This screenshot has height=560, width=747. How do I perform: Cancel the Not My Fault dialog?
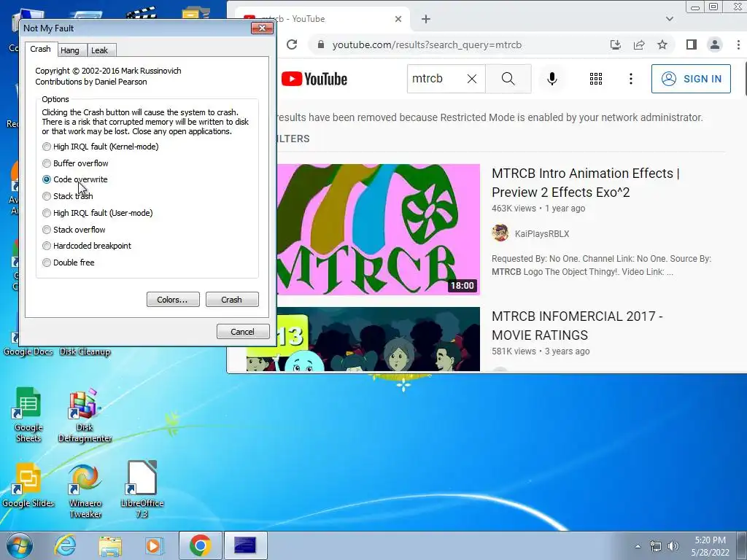(x=243, y=332)
